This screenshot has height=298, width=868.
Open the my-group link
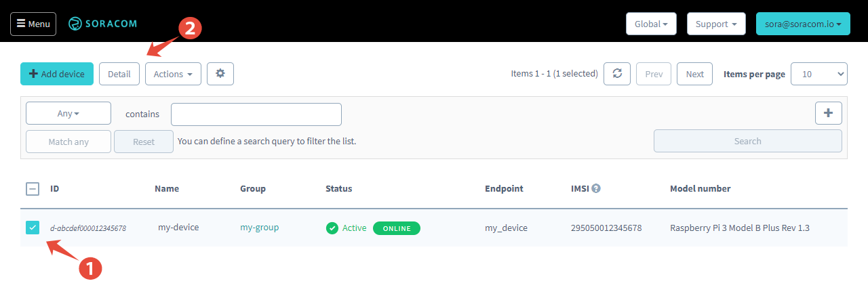pyautogui.click(x=259, y=228)
